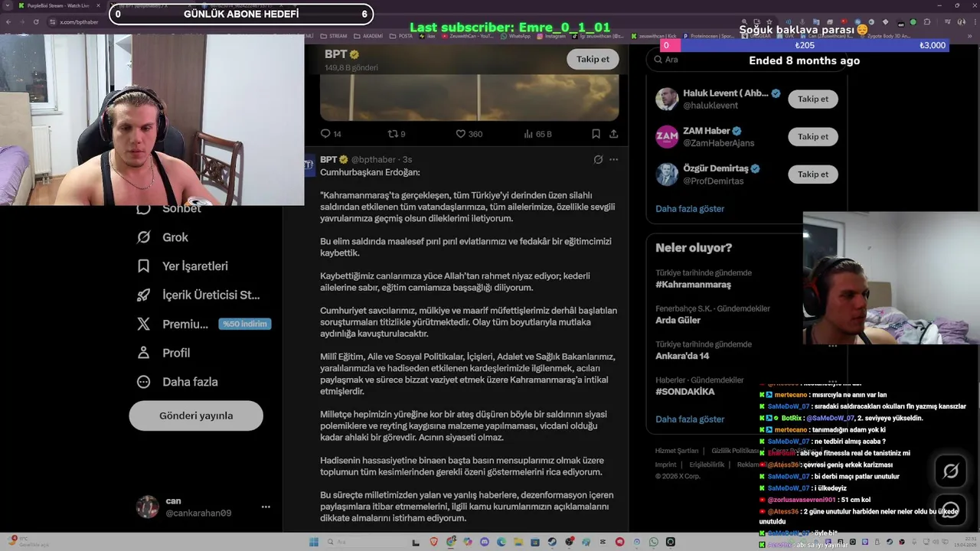Image resolution: width=980 pixels, height=551 pixels.
Task: Open Instagram bookmark in bookmarks bar
Action: (551, 36)
